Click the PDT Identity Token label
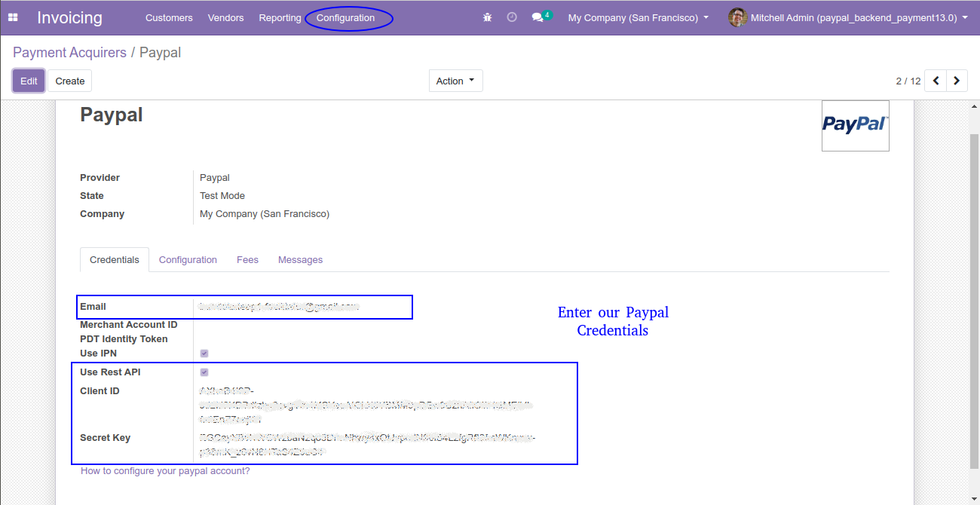Viewport: 980px width, 505px height. 124,339
